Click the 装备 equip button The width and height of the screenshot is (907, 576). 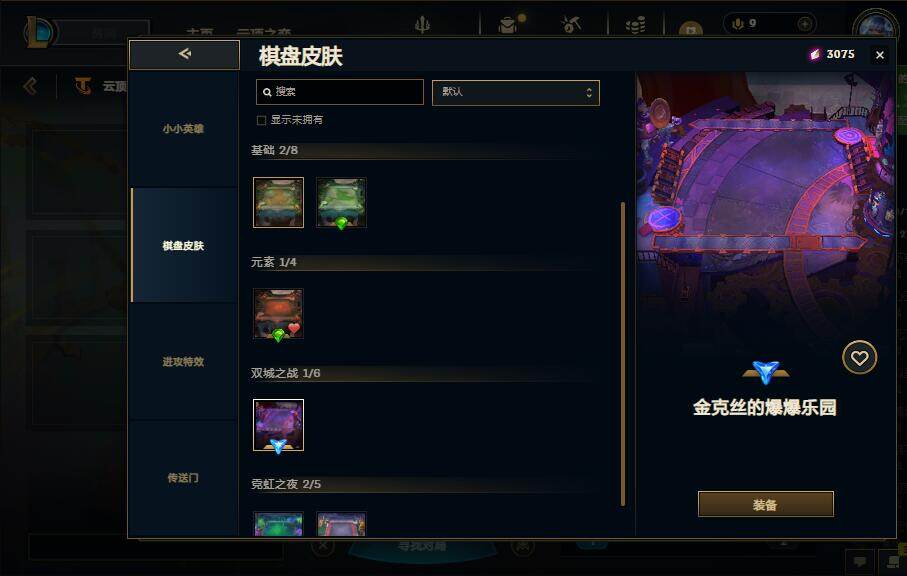765,504
